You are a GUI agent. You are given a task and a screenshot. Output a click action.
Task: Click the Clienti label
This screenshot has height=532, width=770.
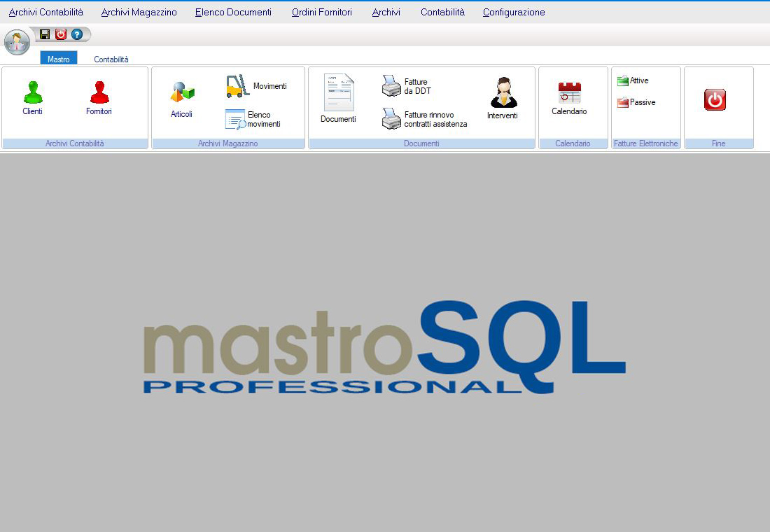point(32,111)
